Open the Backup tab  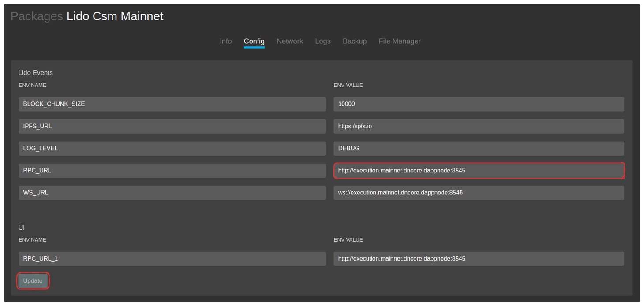tap(355, 41)
